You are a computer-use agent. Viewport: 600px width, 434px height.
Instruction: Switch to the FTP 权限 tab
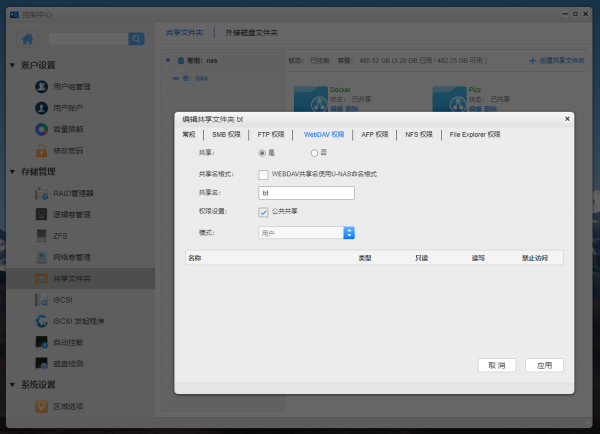pos(271,135)
